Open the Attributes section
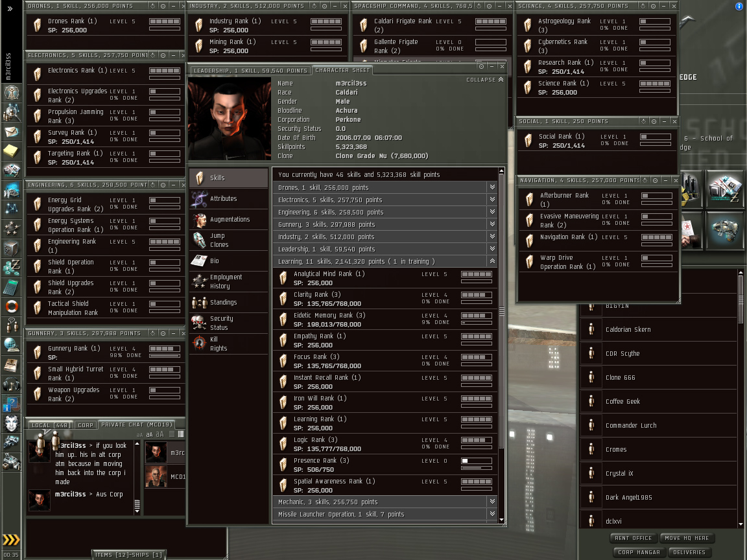Image resolution: width=747 pixels, height=560 pixels. click(229, 198)
